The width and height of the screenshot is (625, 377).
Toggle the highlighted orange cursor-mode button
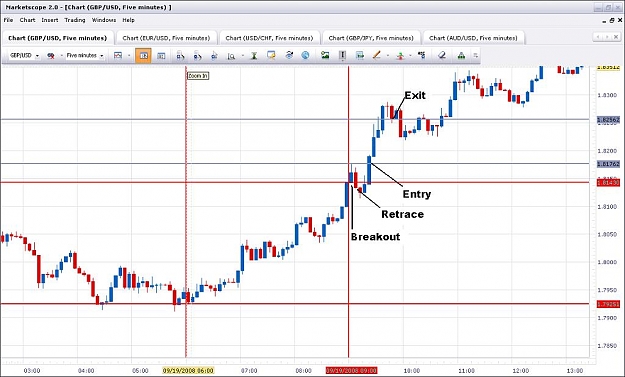point(143,56)
